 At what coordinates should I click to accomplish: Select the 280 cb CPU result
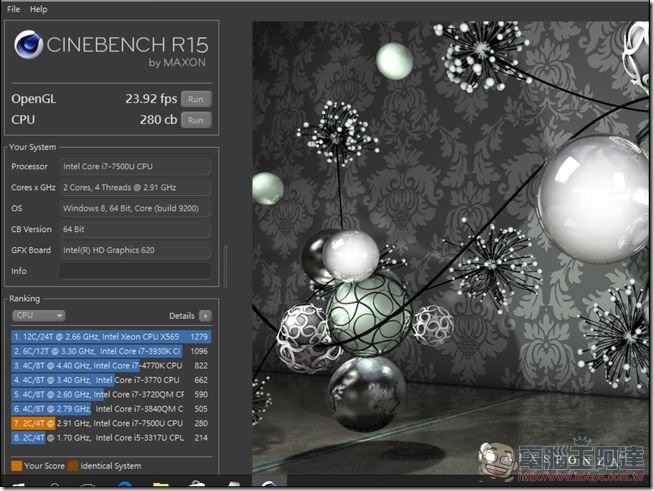point(158,120)
